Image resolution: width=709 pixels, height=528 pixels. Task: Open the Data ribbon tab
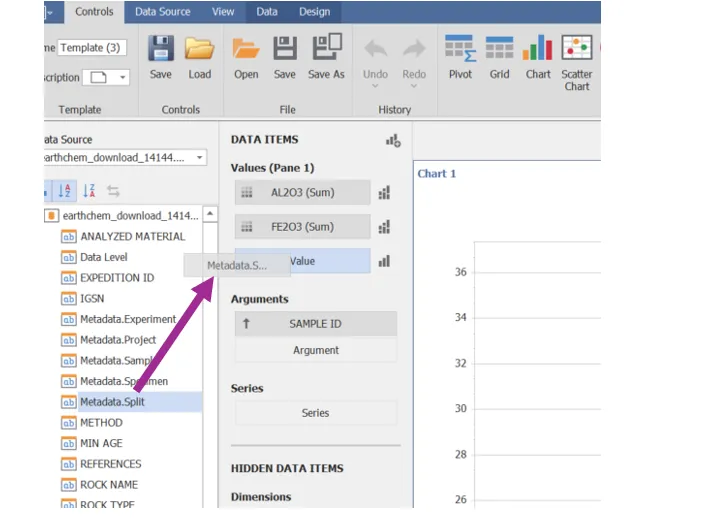[x=267, y=12]
